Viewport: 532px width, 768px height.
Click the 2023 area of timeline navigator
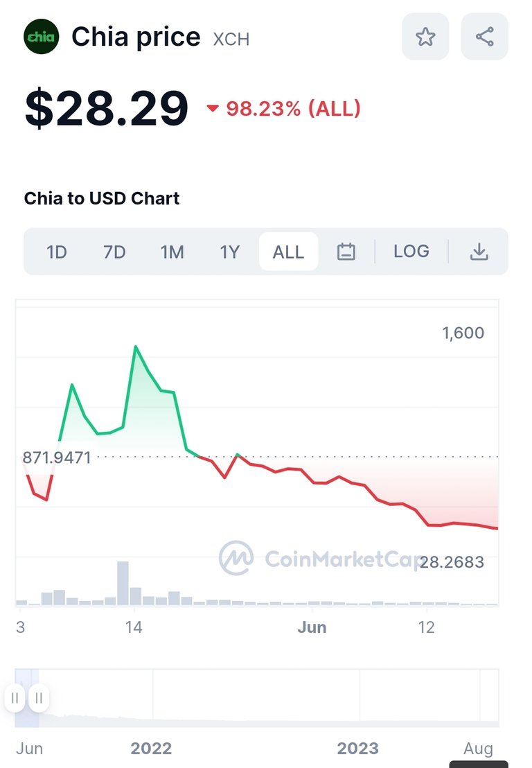point(357,749)
